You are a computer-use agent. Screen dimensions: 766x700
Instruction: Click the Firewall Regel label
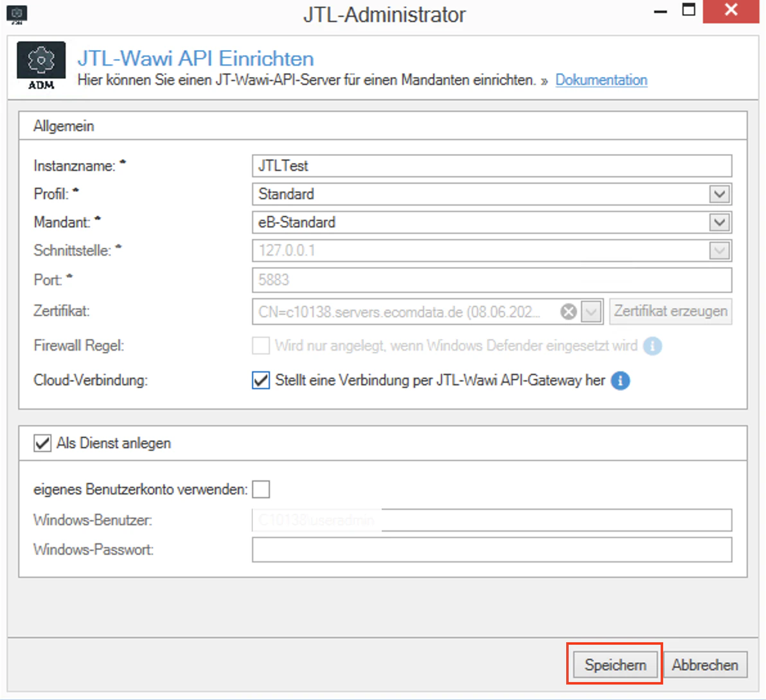pyautogui.click(x=78, y=346)
